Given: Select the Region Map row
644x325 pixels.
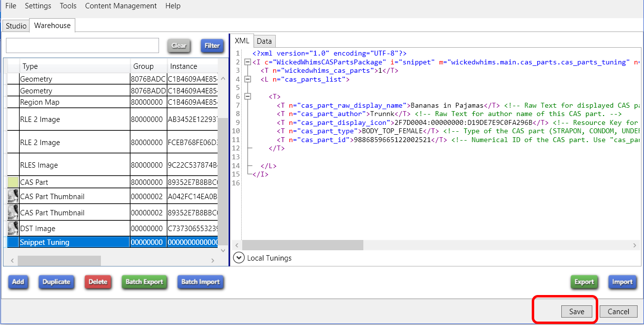Looking at the screenshot, I should coord(112,102).
